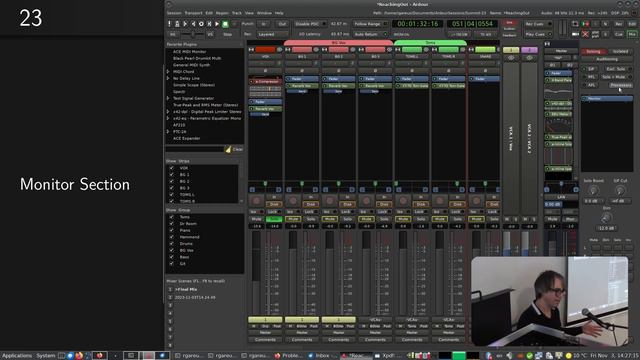Click the yellow VCA 1 name button
This screenshot has width=640, height=360.
coord(511,50)
